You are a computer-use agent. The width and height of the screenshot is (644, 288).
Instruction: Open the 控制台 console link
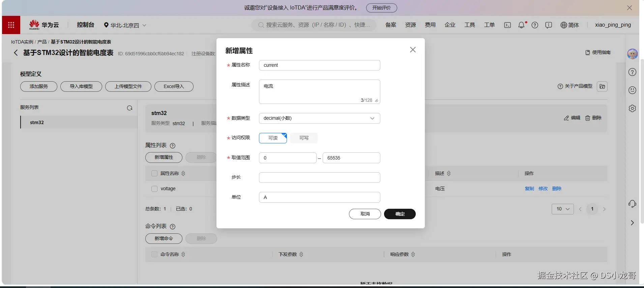85,25
